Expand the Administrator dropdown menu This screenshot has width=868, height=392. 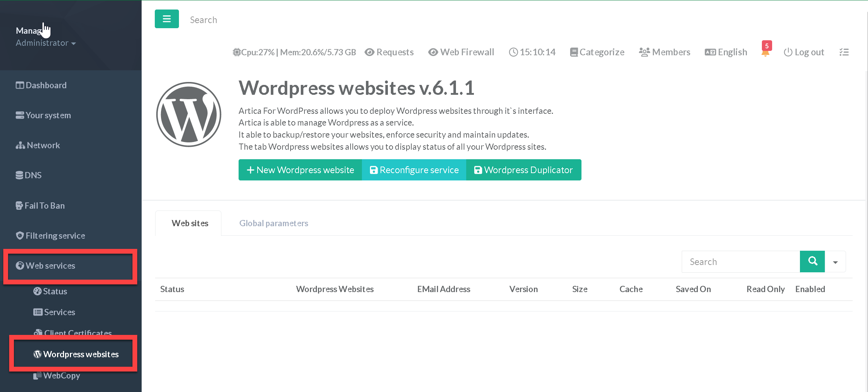point(46,43)
